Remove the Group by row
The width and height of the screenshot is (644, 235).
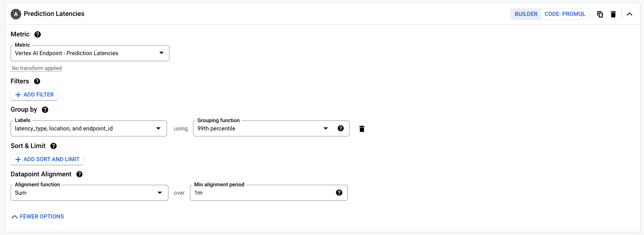tap(362, 129)
